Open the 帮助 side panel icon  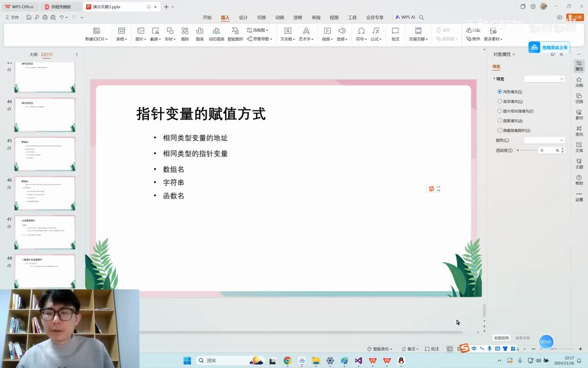(x=579, y=180)
